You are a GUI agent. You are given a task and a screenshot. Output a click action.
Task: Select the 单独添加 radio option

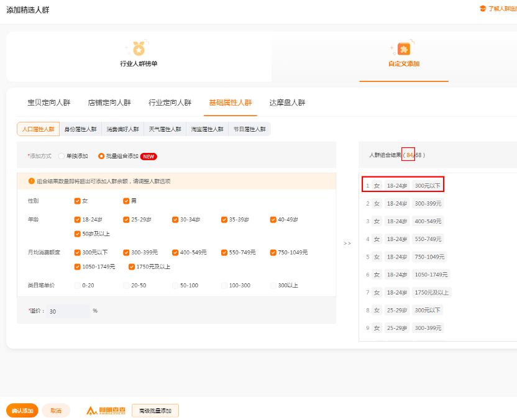(x=62, y=157)
